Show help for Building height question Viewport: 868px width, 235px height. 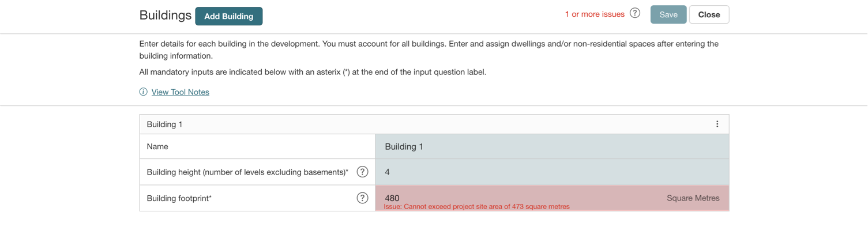coord(362,172)
